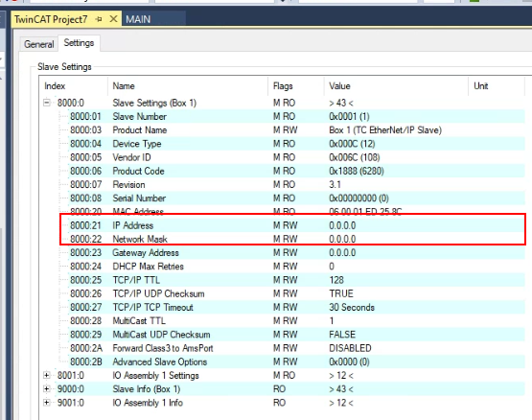Close the TwinCAT Project7 tab
Viewport: 532px width, 420px height.
113,19
